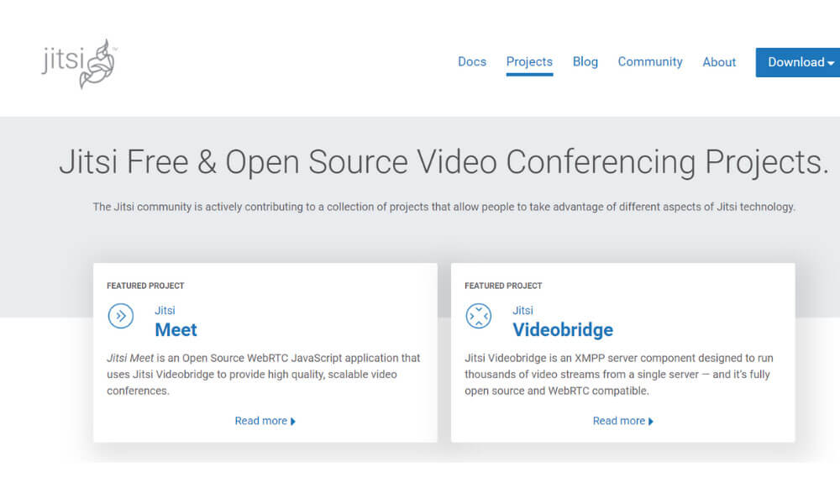Image resolution: width=840 pixels, height=504 pixels.
Task: Click the FEATURED PROJECT label on Videobridge card
Action: (503, 286)
